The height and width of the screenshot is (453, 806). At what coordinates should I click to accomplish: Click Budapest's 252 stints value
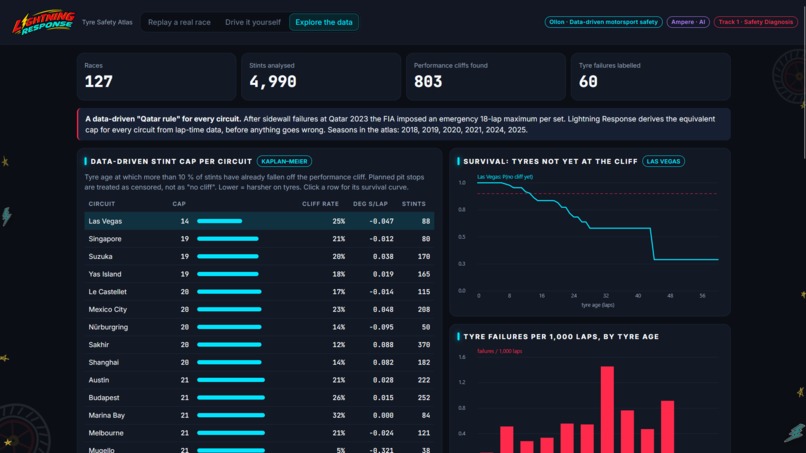[x=424, y=397]
